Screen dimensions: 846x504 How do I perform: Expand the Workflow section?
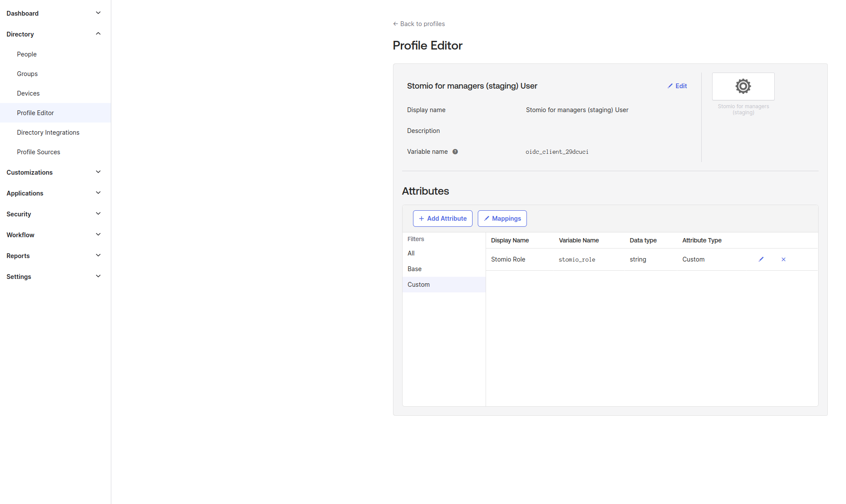[98, 235]
